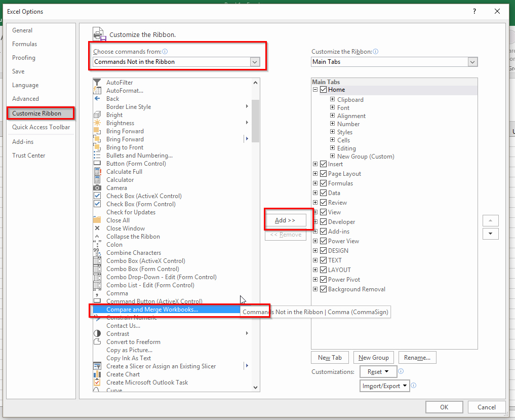515x420 pixels.
Task: Select the Calculator command icon
Action: click(x=97, y=179)
